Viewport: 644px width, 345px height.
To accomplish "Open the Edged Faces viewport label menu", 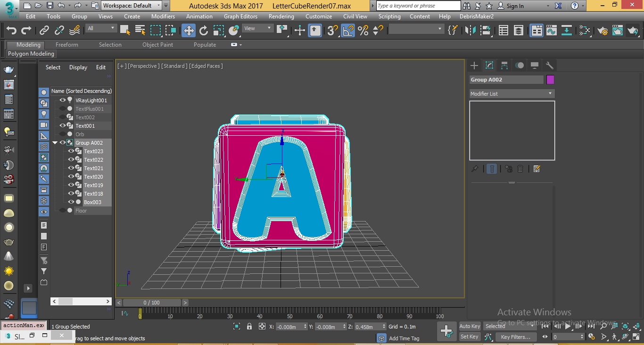I will (206, 66).
